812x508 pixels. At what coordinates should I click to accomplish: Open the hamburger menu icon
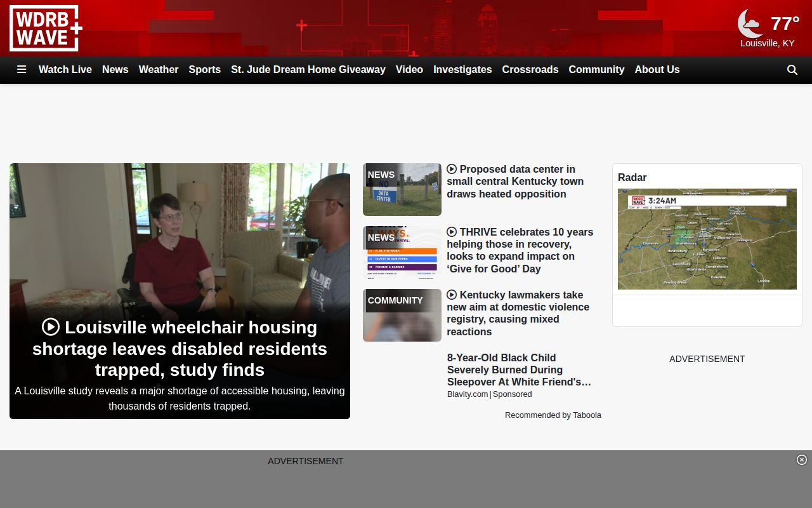pos(22,70)
